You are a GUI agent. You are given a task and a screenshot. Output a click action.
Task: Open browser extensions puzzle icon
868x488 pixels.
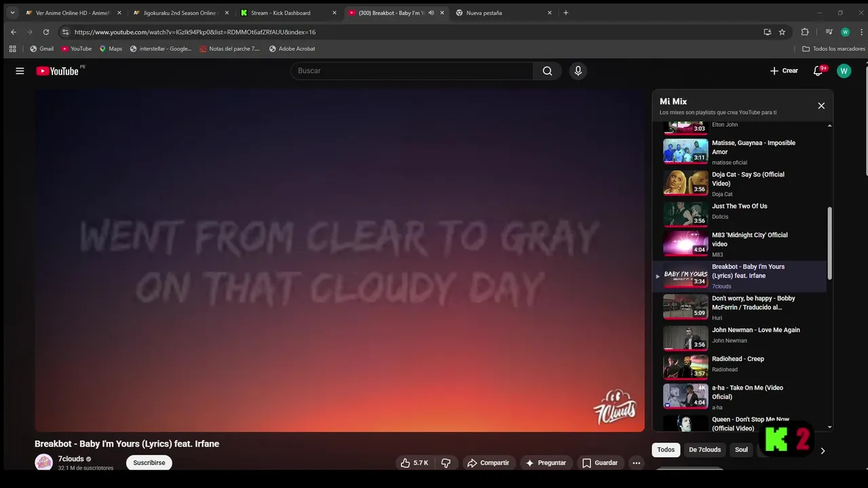pos(805,32)
